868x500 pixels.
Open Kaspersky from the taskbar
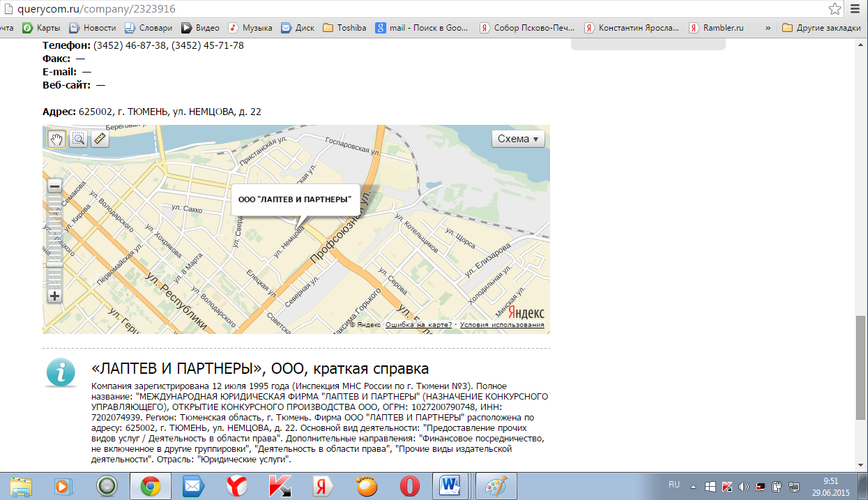280,485
